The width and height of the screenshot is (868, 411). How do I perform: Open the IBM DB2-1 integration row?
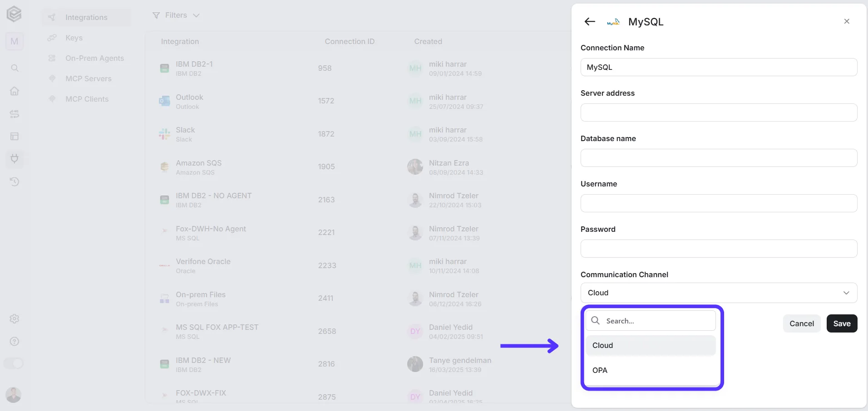click(x=358, y=68)
